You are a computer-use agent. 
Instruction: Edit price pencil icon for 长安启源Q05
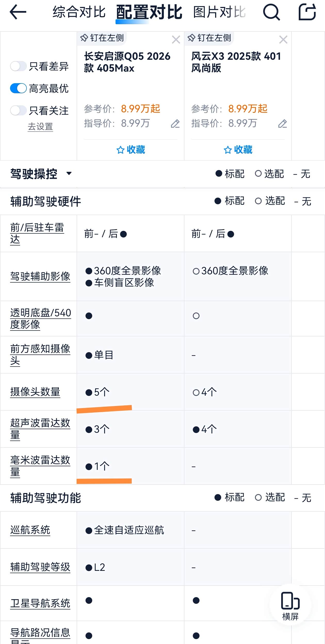tap(175, 124)
